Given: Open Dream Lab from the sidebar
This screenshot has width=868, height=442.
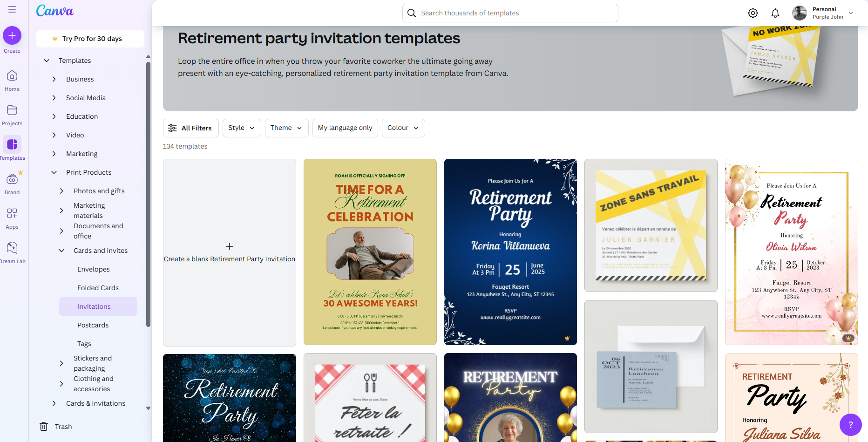Looking at the screenshot, I should pyautogui.click(x=13, y=250).
